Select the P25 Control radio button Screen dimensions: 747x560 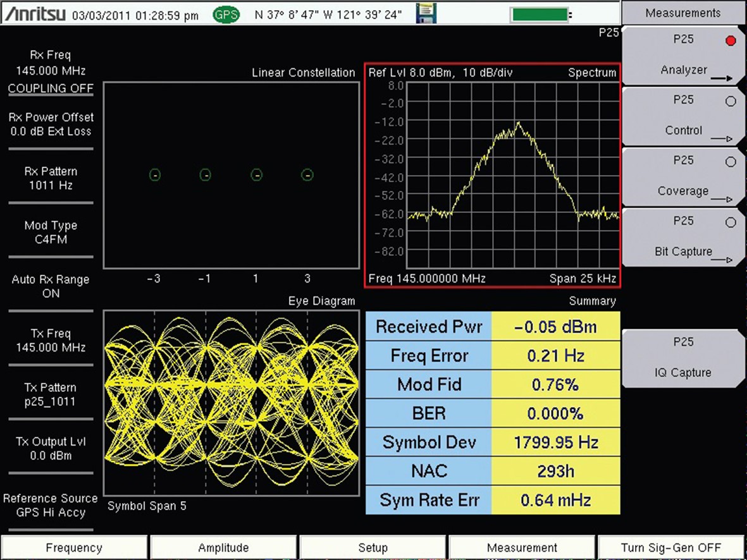[731, 101]
